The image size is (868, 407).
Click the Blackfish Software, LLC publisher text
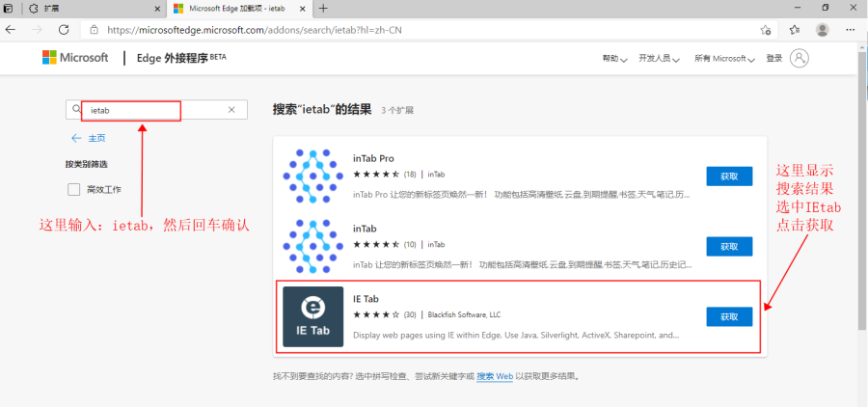coord(464,314)
